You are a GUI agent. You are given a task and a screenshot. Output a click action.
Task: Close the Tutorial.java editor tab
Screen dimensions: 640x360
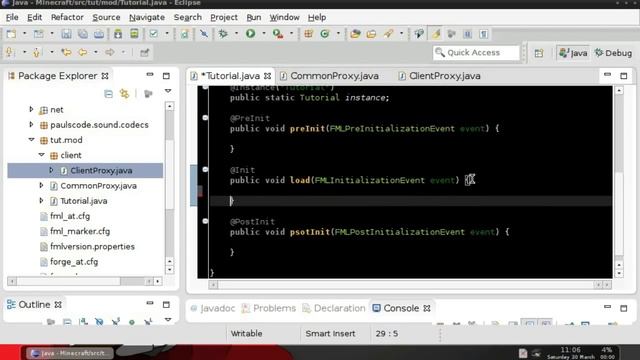click(x=267, y=76)
